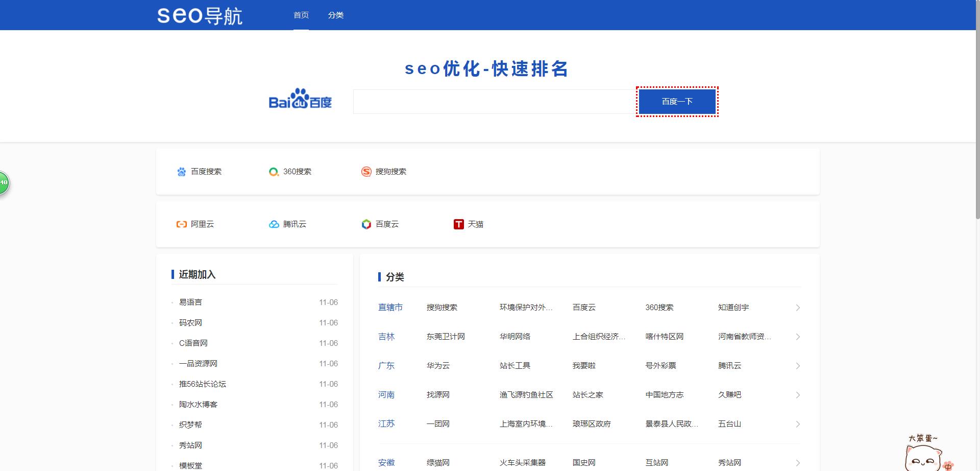The height and width of the screenshot is (471, 980).
Task: Open the 百度搜索 link text
Action: click(x=206, y=172)
